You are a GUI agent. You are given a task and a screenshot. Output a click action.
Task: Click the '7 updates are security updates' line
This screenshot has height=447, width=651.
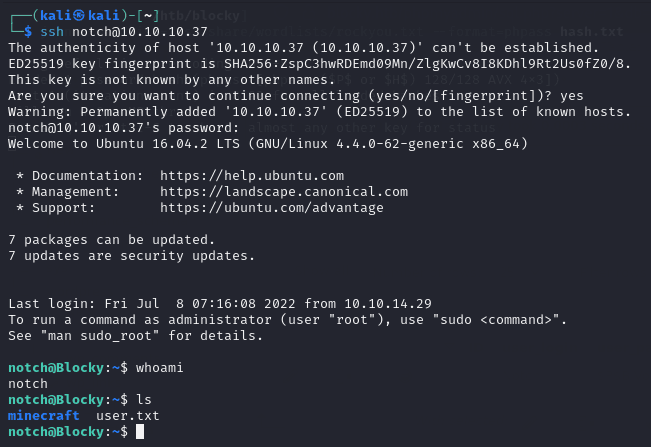pos(130,256)
